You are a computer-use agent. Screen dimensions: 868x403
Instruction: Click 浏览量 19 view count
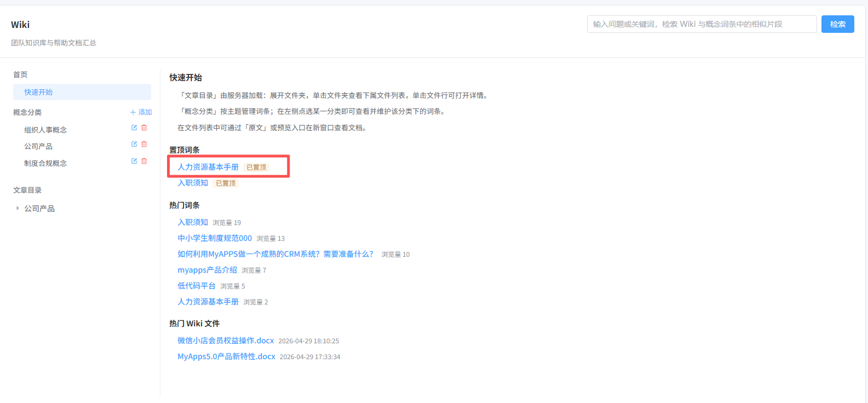click(227, 223)
